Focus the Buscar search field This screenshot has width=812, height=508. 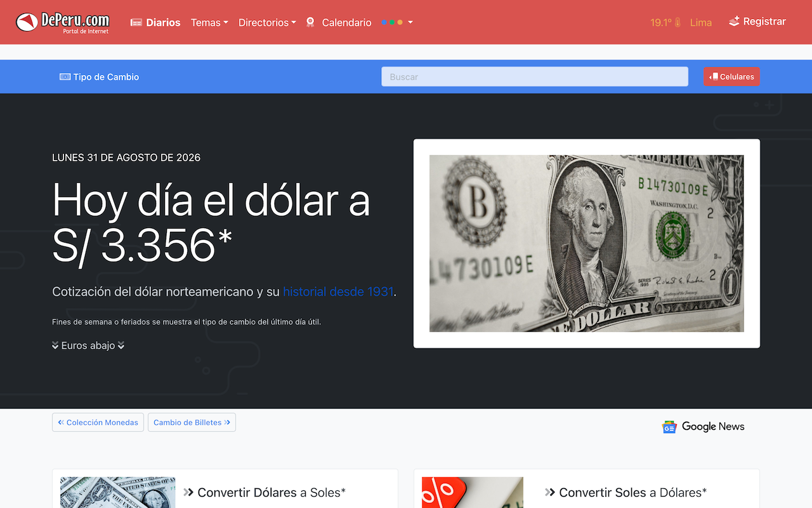535,77
